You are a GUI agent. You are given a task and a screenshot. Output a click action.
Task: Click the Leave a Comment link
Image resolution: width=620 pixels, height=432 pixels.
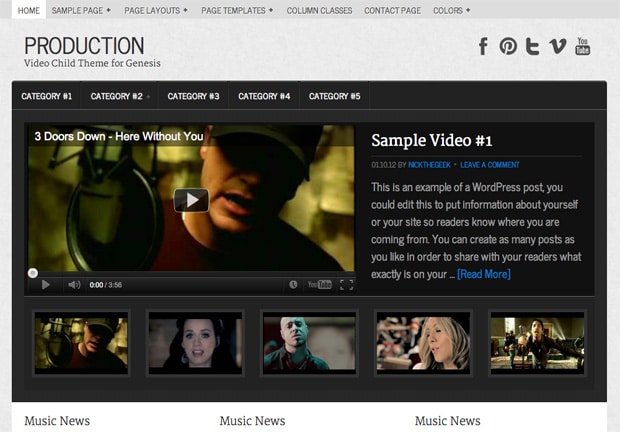click(x=490, y=165)
